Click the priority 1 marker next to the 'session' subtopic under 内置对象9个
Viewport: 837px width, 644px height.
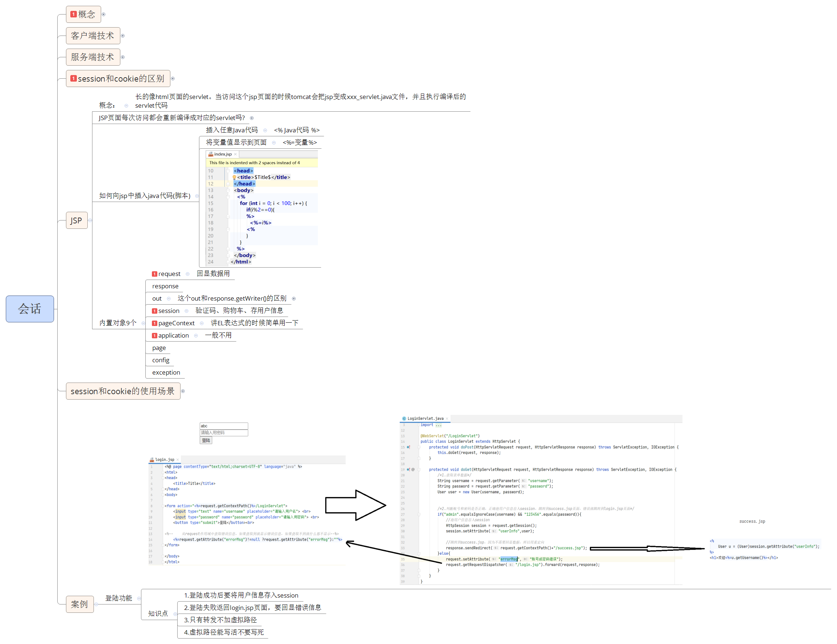(154, 311)
